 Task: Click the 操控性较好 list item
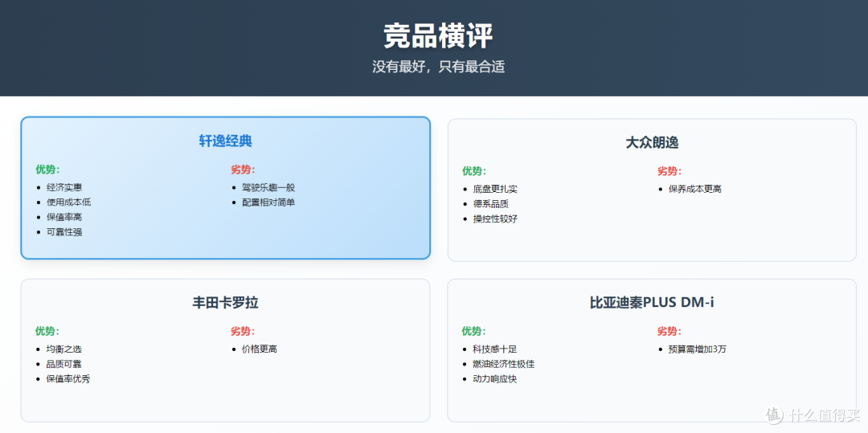coord(495,219)
